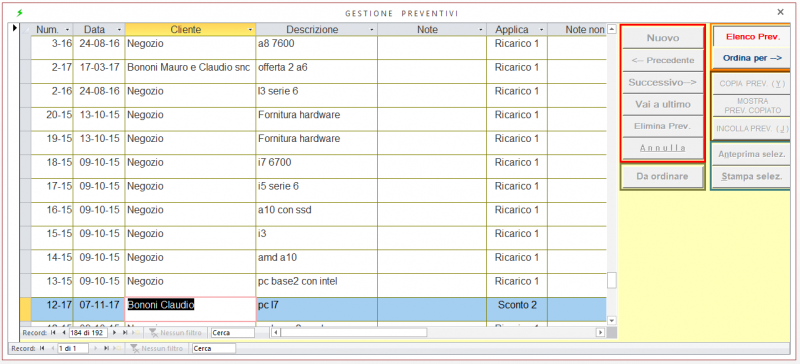Click vertical scrollbar up arrow
The height and width of the screenshot is (364, 800).
coord(612,29)
